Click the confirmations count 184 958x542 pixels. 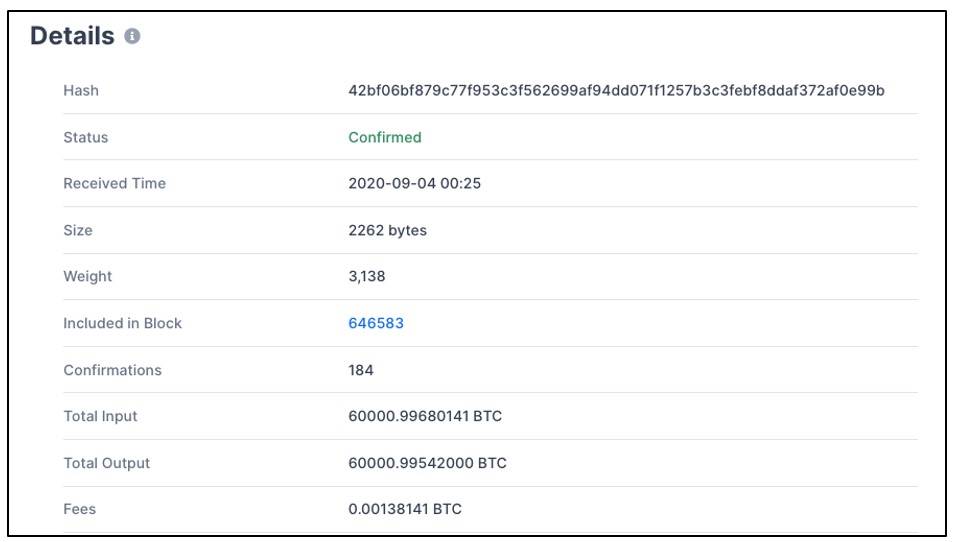point(361,370)
